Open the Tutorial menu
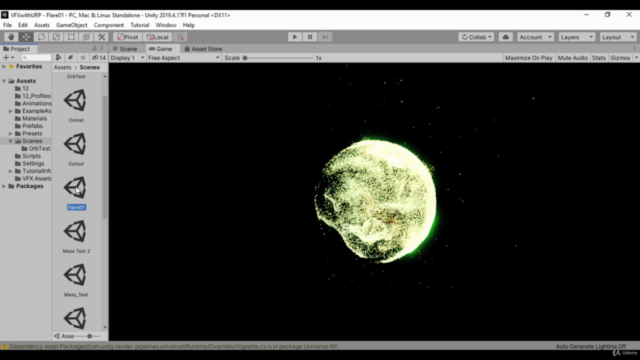The image size is (640, 360). pos(140,25)
